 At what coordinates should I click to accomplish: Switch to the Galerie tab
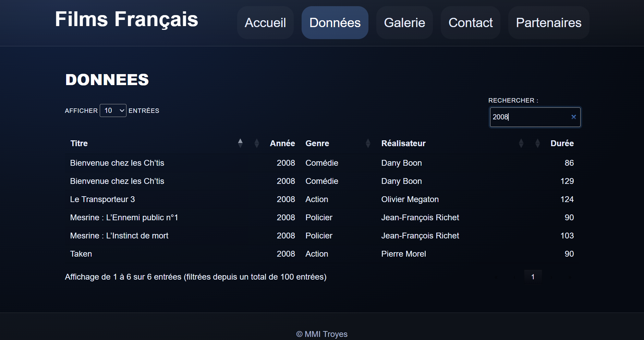(404, 23)
